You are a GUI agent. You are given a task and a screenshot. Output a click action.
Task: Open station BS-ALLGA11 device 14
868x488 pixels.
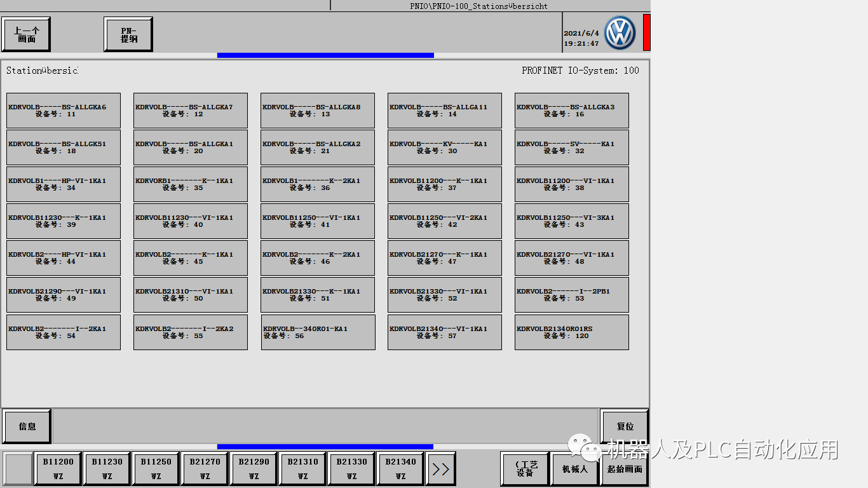pos(445,111)
